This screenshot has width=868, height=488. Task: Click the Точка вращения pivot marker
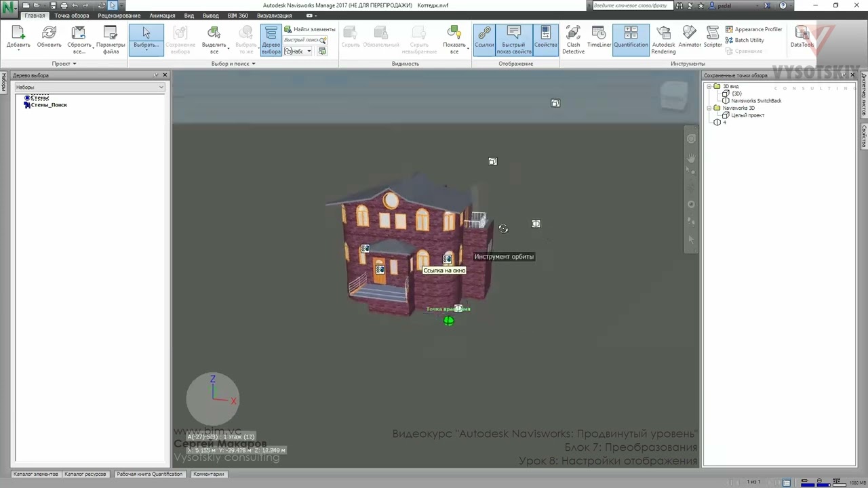click(x=449, y=321)
